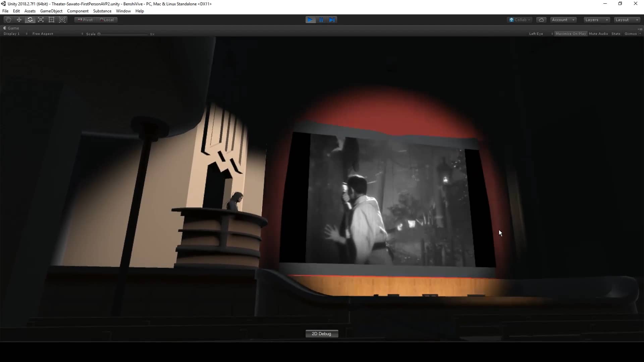Stop play mode with Play button
This screenshot has height=362, width=644.
[310, 20]
